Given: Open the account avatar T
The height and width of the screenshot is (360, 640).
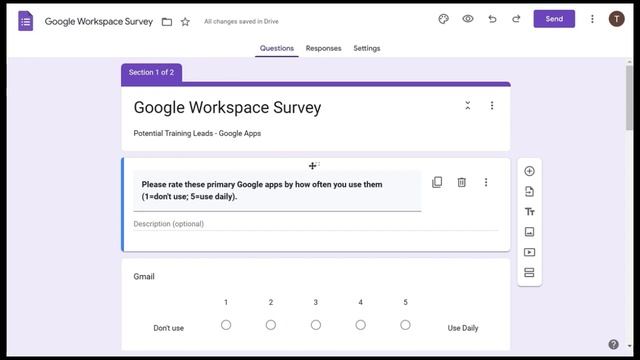Looking at the screenshot, I should click(x=616, y=19).
